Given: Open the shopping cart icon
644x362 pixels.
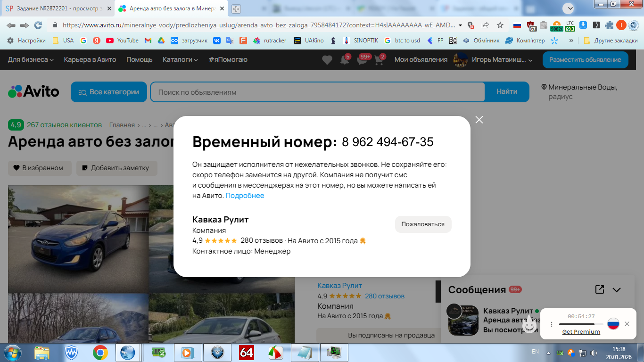Looking at the screenshot, I should (380, 60).
